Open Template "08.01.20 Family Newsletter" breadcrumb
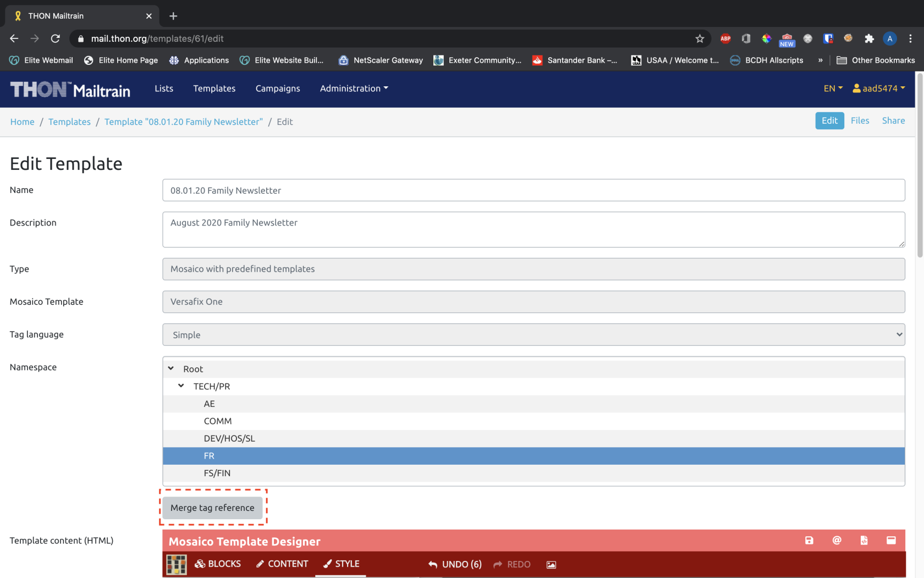924x578 pixels. (x=184, y=122)
